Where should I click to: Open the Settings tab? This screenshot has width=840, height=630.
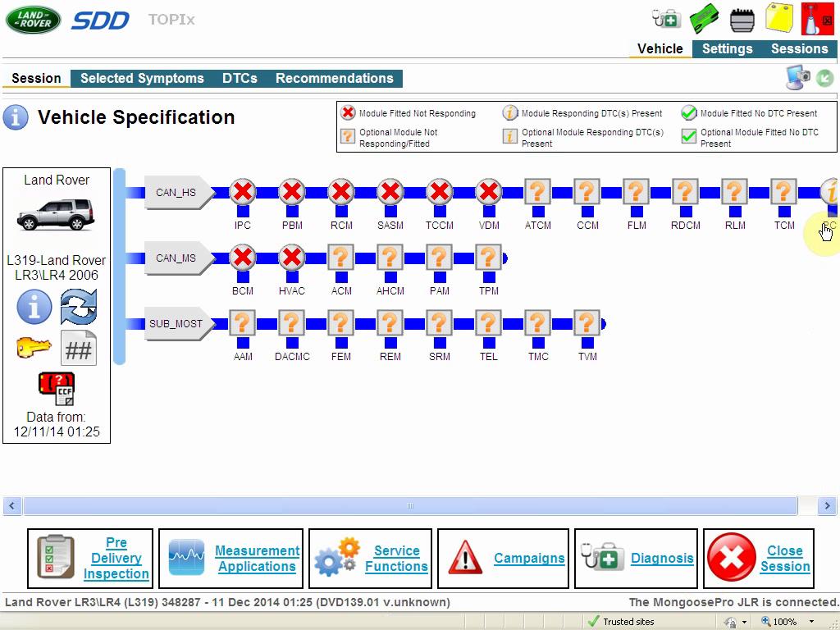click(727, 49)
